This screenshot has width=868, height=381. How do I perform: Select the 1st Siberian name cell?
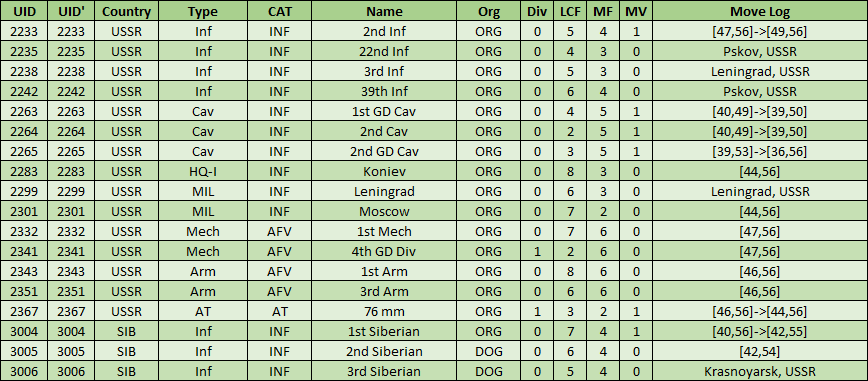tap(384, 331)
